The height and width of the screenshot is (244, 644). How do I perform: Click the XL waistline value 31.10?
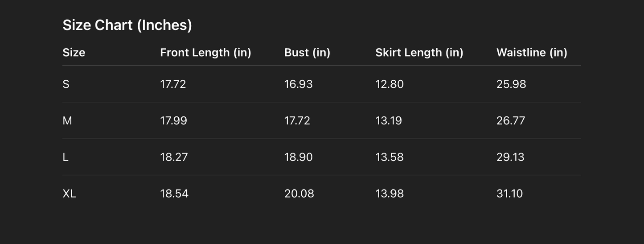point(509,194)
